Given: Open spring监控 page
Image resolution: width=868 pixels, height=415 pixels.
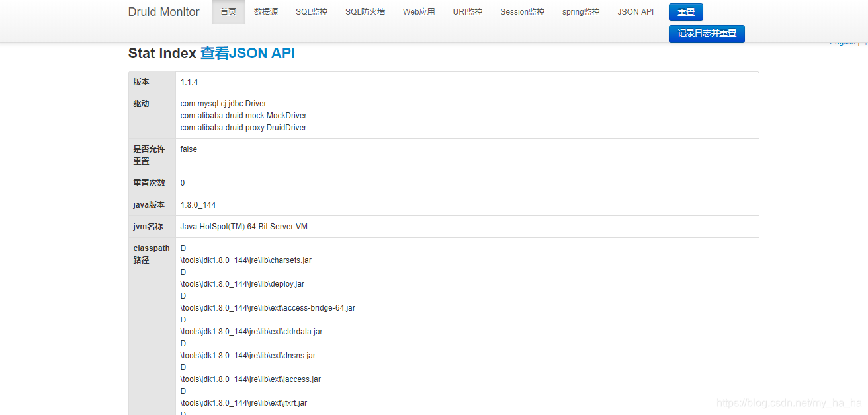Looking at the screenshot, I should [581, 12].
